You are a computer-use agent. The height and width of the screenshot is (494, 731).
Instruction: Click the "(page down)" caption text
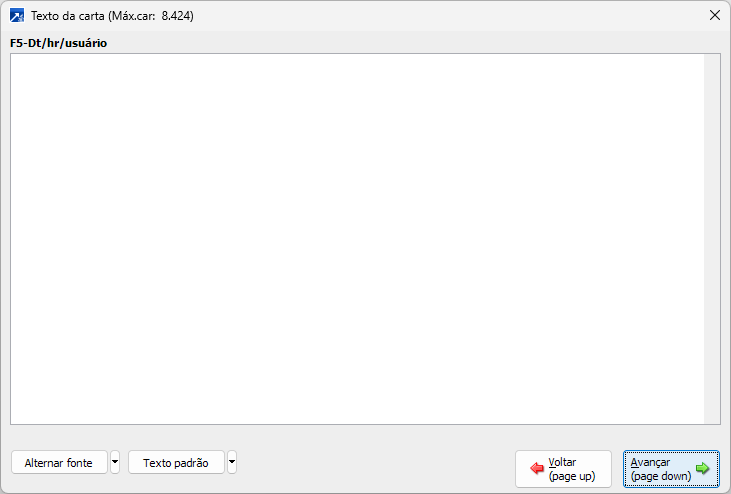pos(661,476)
